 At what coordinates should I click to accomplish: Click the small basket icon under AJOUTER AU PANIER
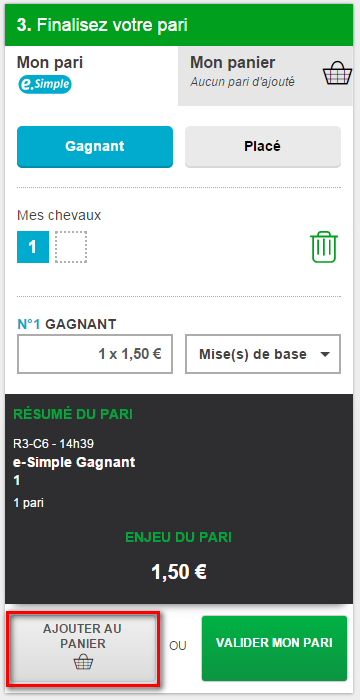pos(84,661)
